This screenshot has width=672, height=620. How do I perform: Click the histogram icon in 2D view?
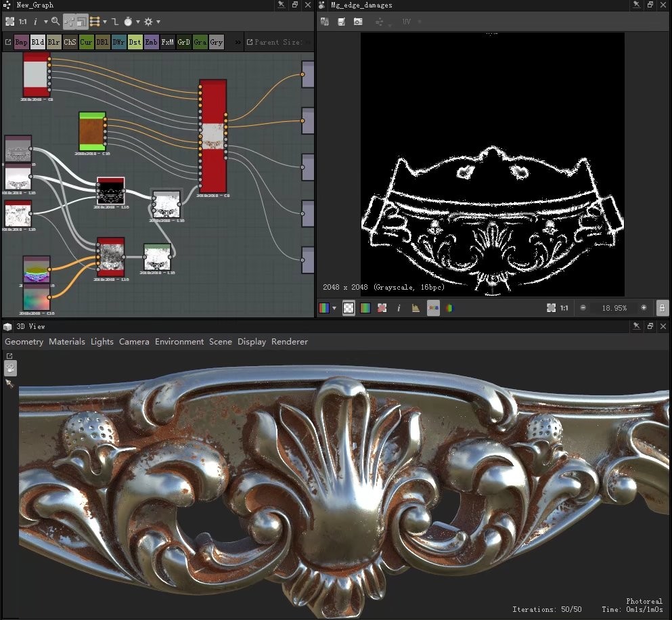tap(416, 308)
